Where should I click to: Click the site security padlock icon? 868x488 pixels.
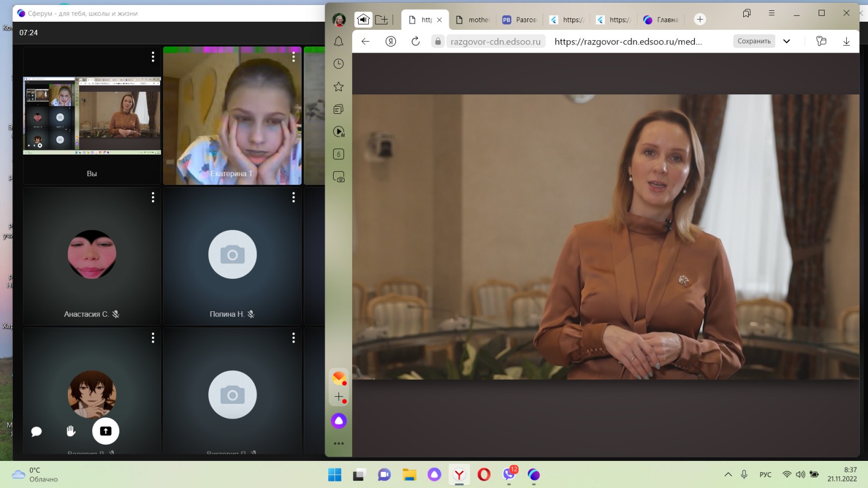click(x=438, y=41)
